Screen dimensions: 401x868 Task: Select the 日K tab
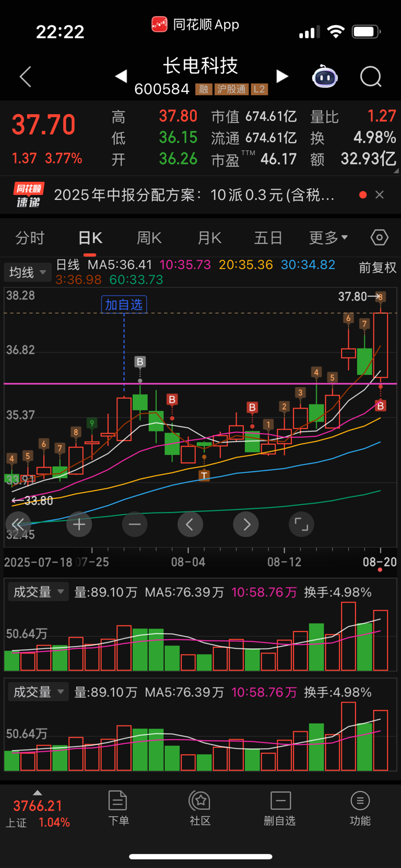point(90,238)
